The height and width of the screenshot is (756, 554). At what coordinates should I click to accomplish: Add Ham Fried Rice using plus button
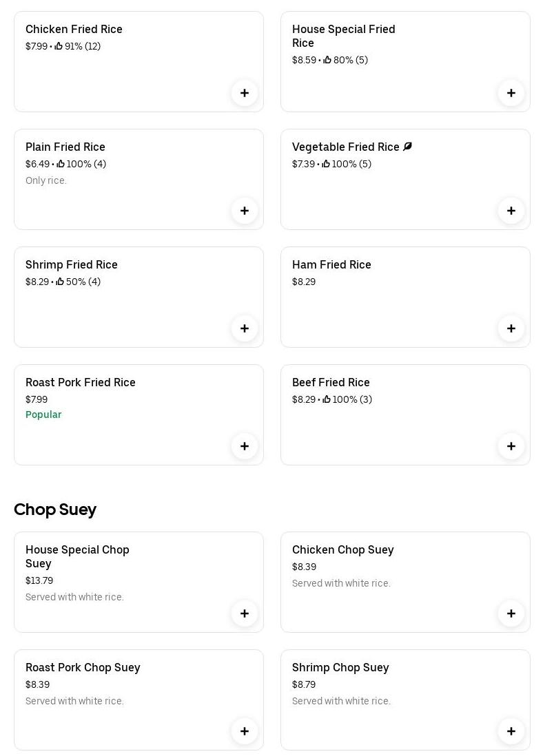pyautogui.click(x=511, y=328)
